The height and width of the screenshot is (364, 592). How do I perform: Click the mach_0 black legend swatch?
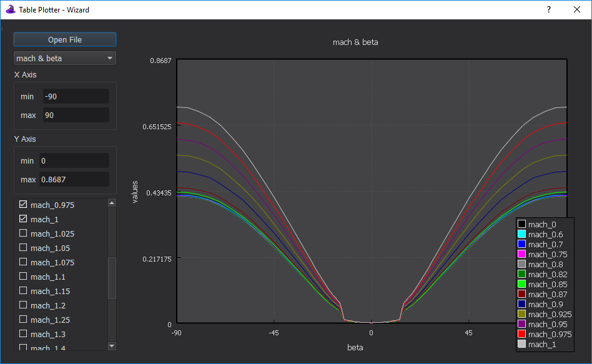point(521,224)
